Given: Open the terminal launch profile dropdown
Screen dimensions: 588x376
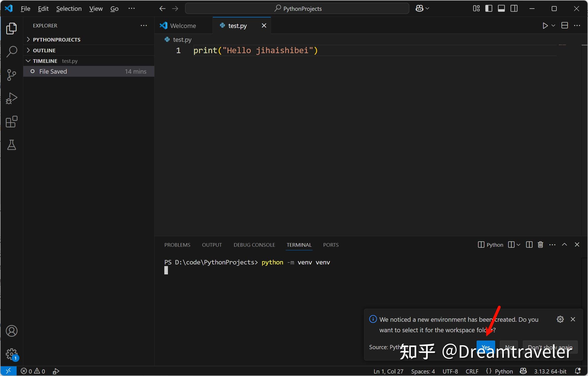Looking at the screenshot, I should tap(518, 245).
